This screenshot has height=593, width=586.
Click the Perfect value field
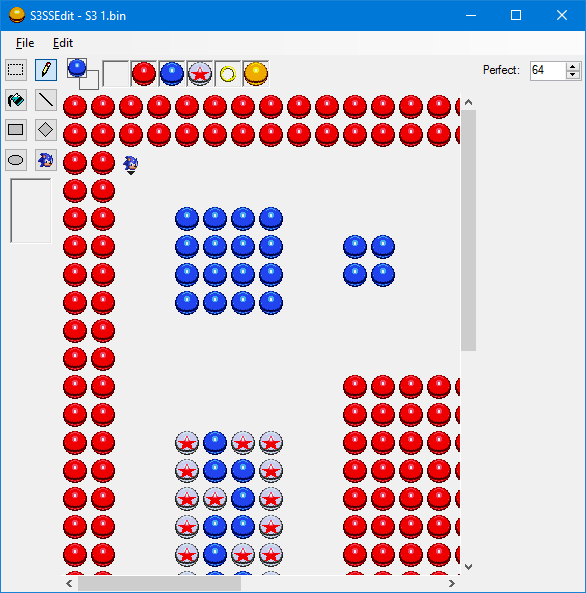[548, 70]
